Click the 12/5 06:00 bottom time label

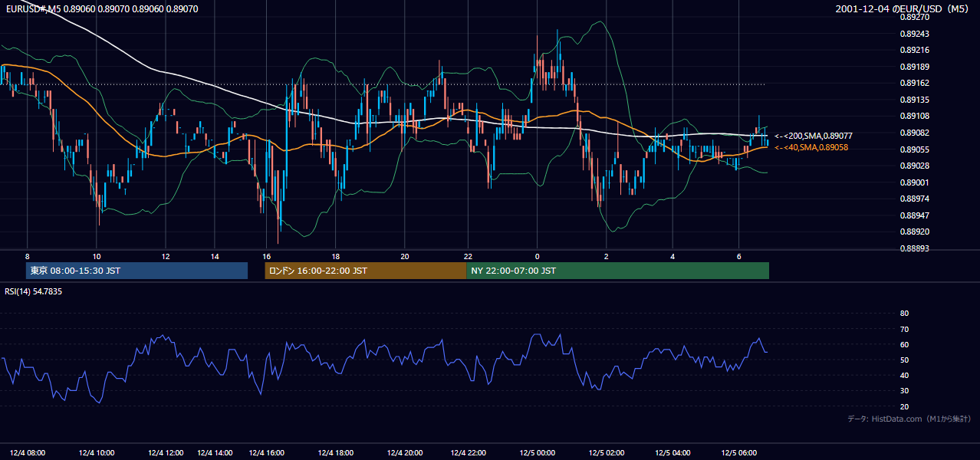[x=738, y=452]
